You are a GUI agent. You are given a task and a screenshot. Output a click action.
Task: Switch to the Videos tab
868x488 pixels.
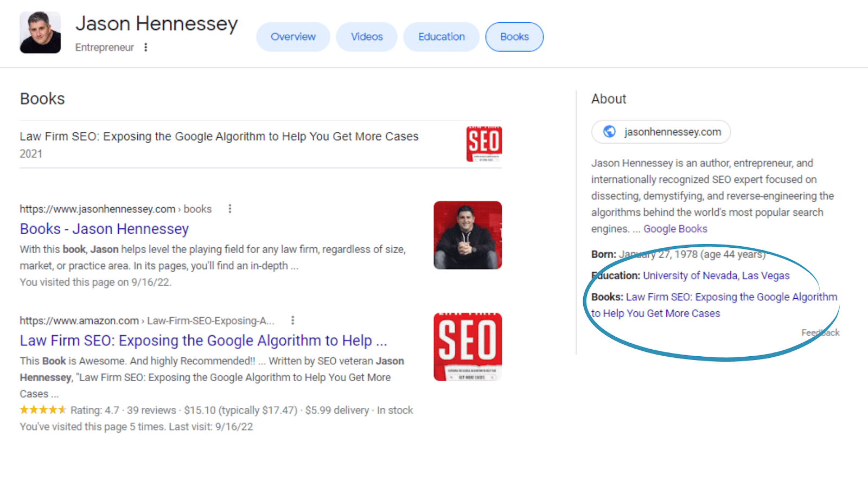coord(367,37)
